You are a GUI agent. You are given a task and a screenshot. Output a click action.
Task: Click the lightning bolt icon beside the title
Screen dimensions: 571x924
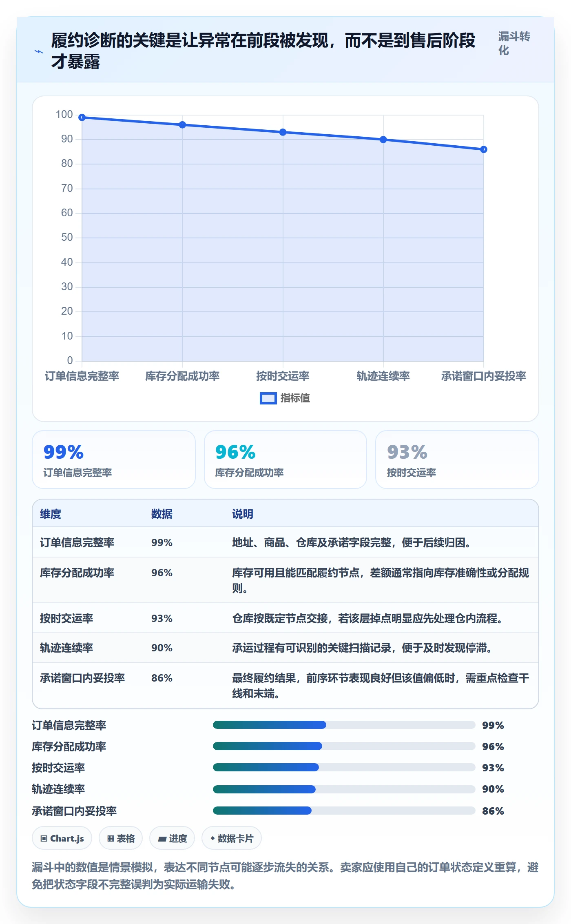(39, 51)
